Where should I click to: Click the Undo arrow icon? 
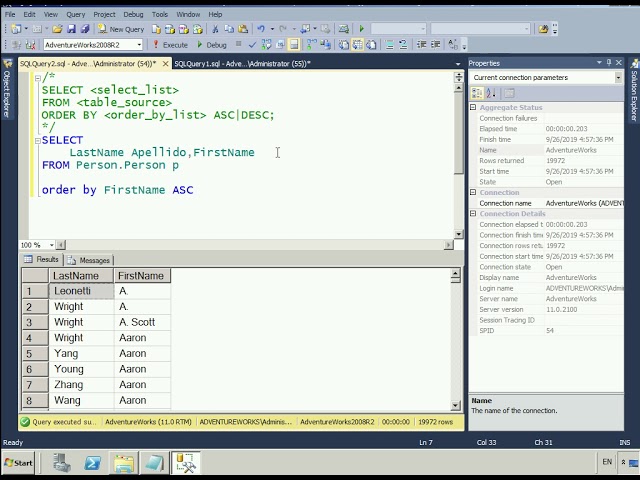(261, 29)
